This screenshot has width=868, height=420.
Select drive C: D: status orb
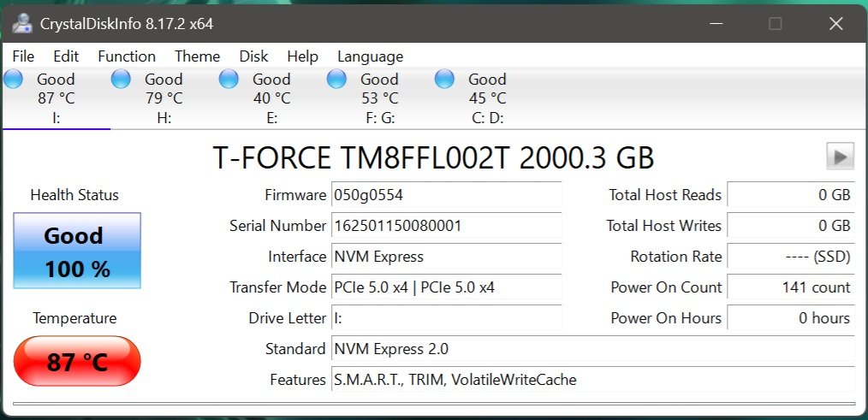coord(444,80)
